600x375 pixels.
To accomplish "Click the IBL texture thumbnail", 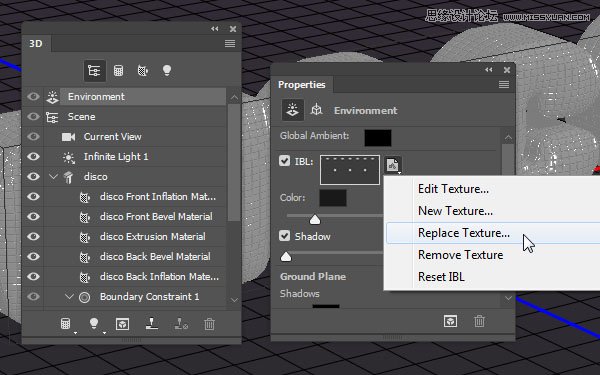I will 350,170.
